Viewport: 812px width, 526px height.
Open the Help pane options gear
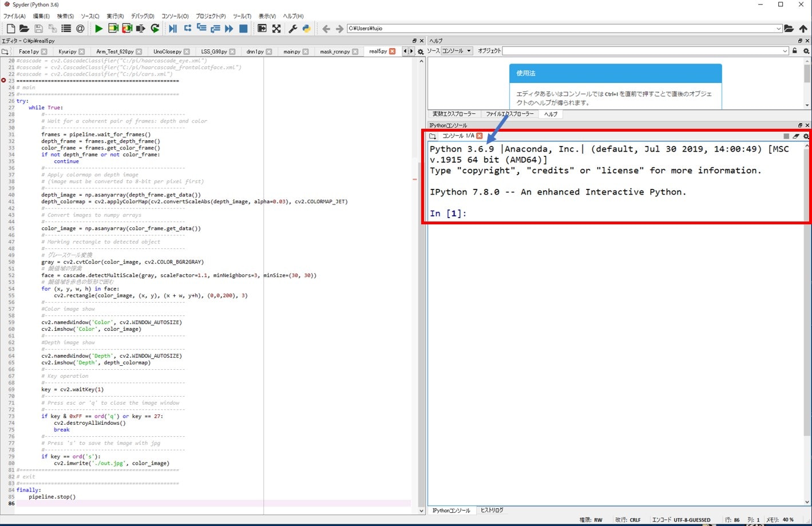tap(806, 51)
